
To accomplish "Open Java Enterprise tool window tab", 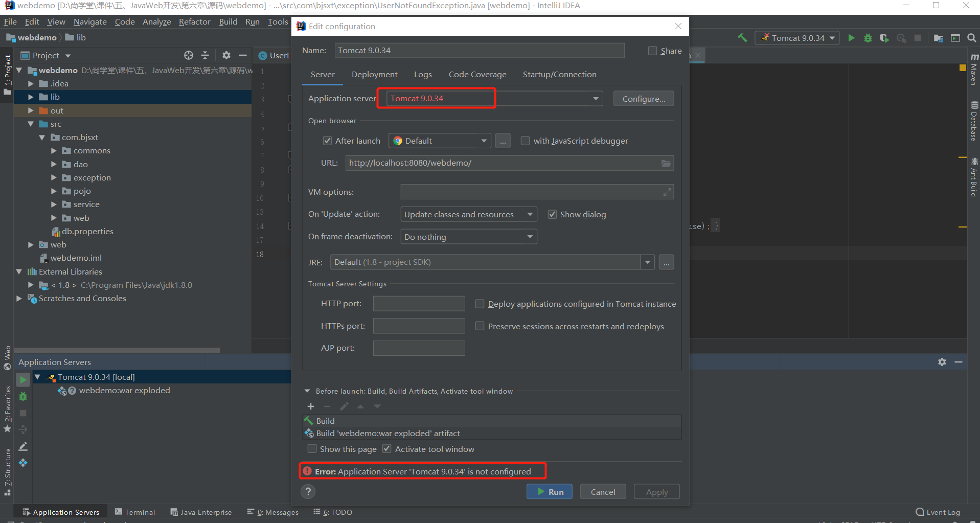I will (201, 512).
